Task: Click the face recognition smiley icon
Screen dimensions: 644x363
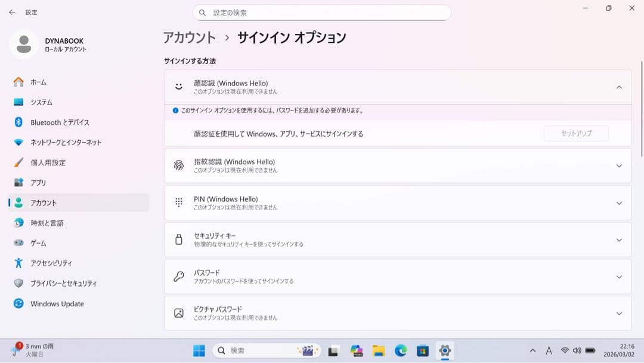Action: click(179, 87)
